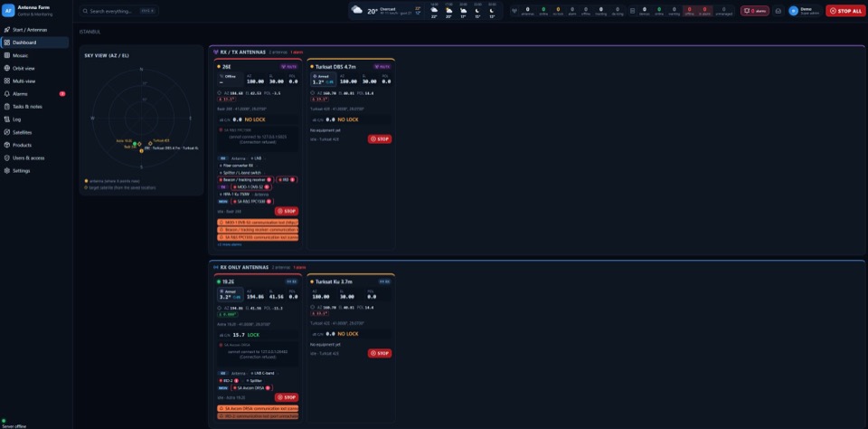Stop the 19.2E antenna
This screenshot has height=429, width=868.
point(287,397)
